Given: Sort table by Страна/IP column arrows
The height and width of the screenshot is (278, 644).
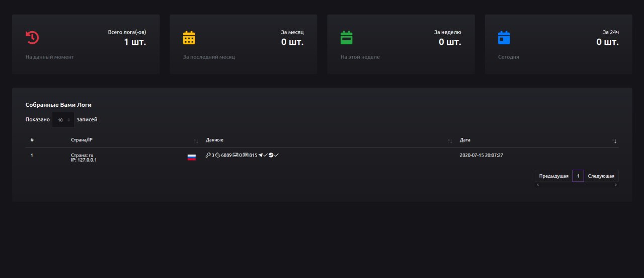Looking at the screenshot, I should pyautogui.click(x=196, y=141).
